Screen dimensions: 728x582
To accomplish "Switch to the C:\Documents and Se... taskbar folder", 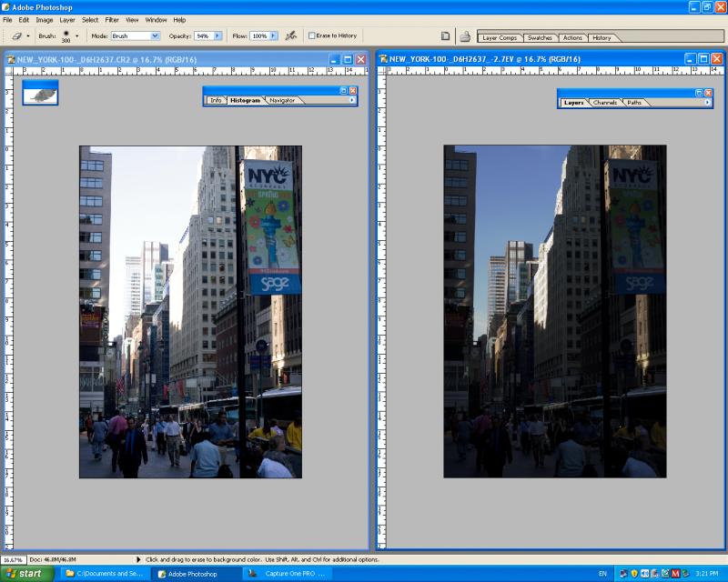I will 105,574.
